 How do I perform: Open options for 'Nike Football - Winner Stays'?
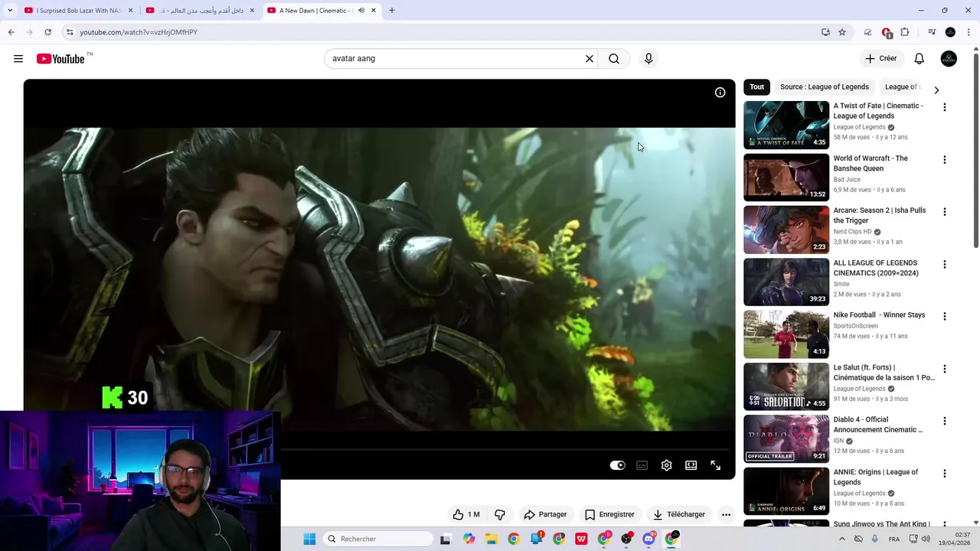945,317
